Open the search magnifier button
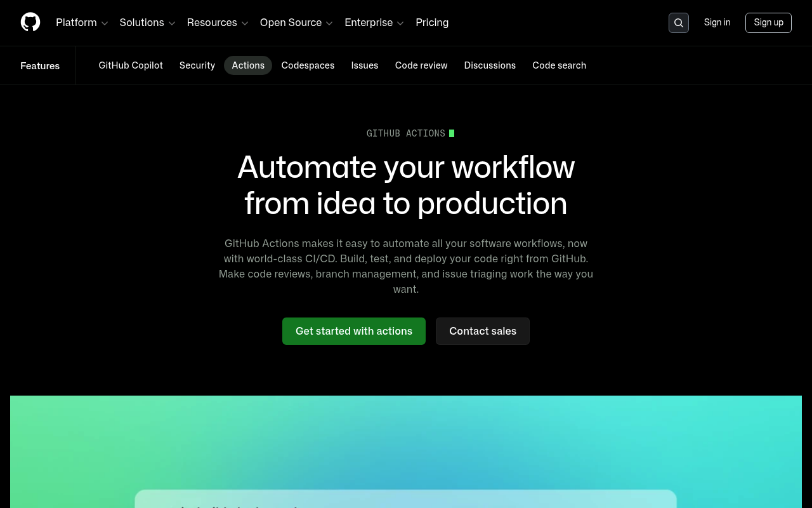 pos(679,23)
